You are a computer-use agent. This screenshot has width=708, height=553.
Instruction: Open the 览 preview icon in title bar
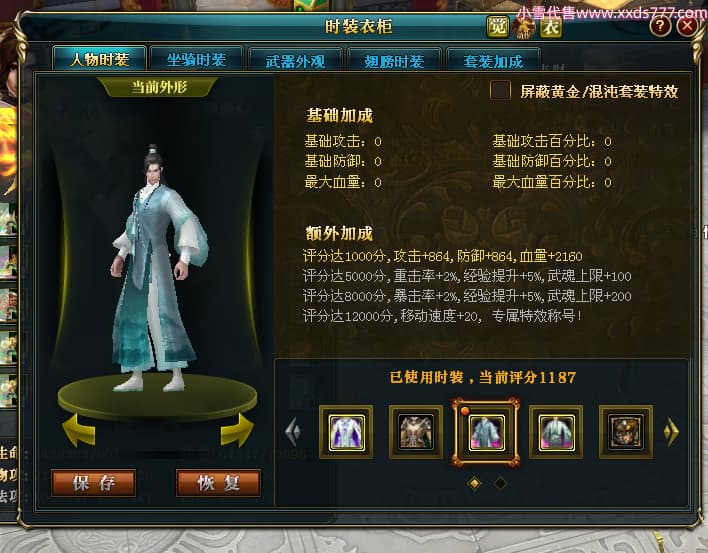coord(498,27)
